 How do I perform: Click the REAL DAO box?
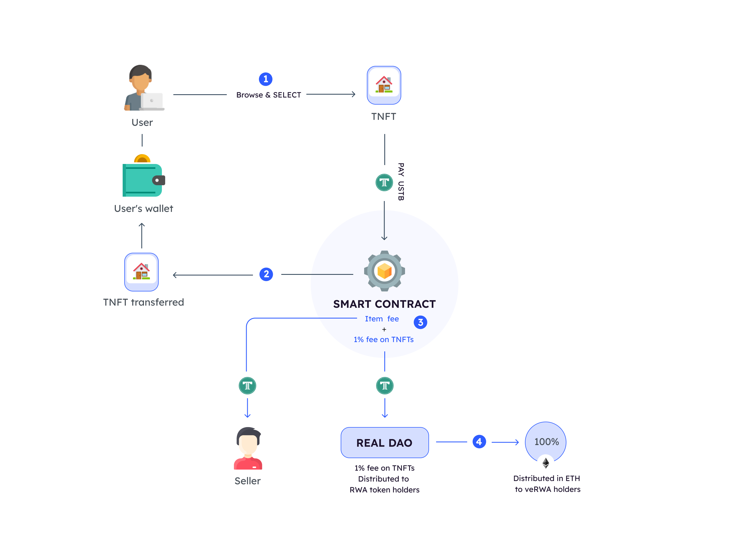click(385, 443)
